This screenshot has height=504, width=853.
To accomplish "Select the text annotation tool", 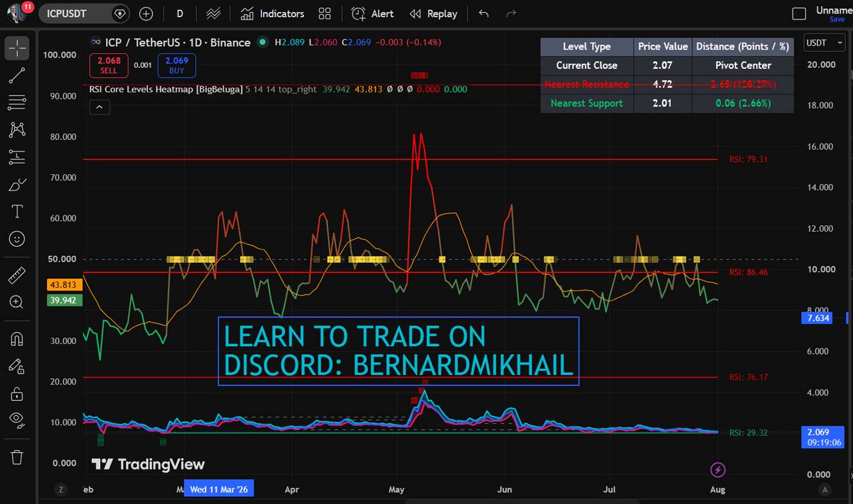I will click(18, 211).
